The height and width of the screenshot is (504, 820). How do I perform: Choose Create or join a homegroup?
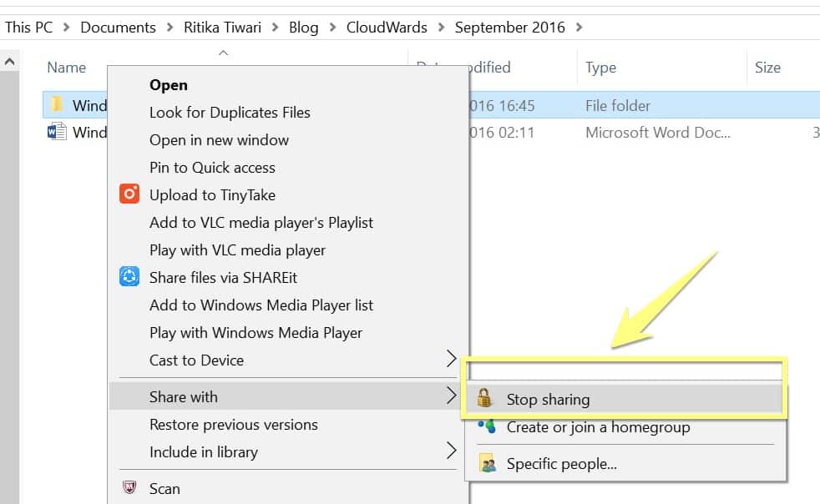pyautogui.click(x=598, y=427)
